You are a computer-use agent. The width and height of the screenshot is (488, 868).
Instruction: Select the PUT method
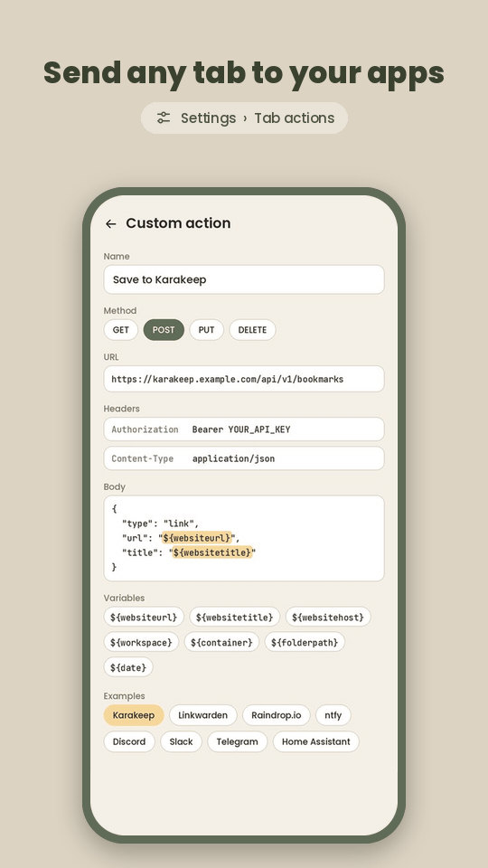(x=206, y=330)
